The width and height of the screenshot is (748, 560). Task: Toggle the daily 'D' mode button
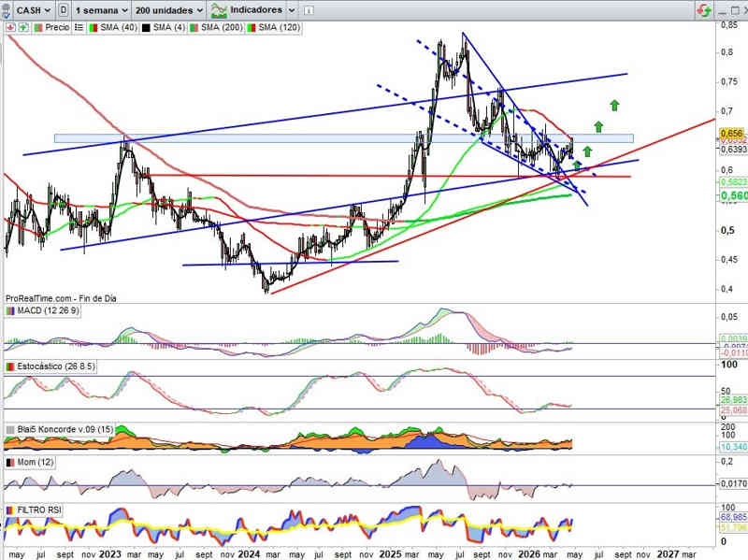click(62, 10)
